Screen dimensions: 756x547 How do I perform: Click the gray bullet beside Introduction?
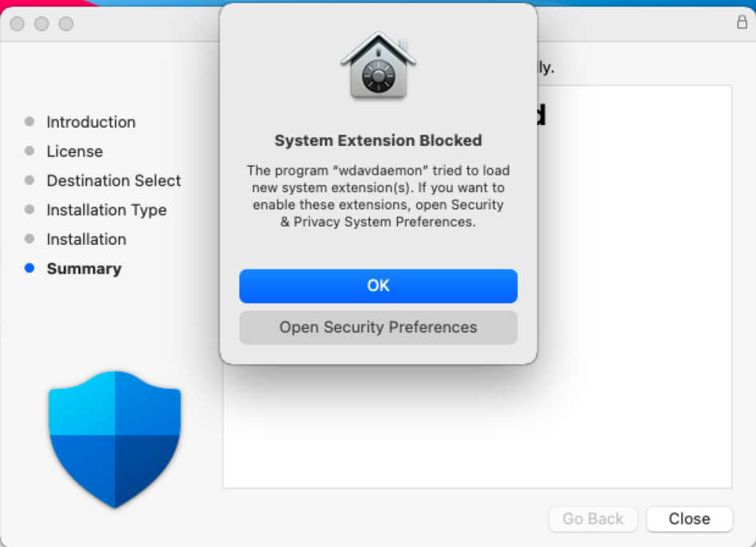tap(30, 121)
